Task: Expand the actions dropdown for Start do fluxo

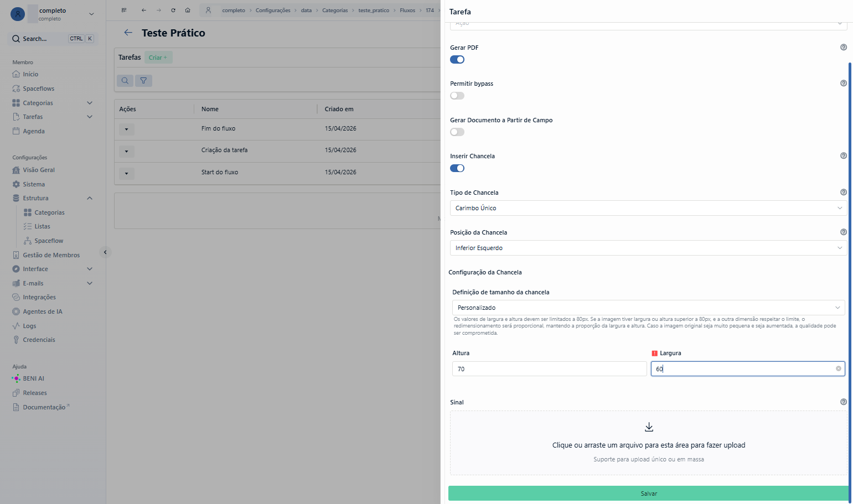Action: [126, 173]
